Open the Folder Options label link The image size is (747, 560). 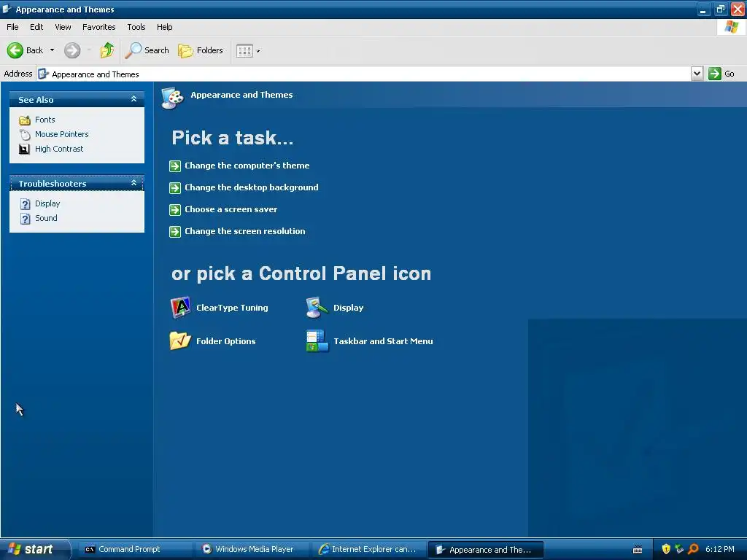[226, 341]
